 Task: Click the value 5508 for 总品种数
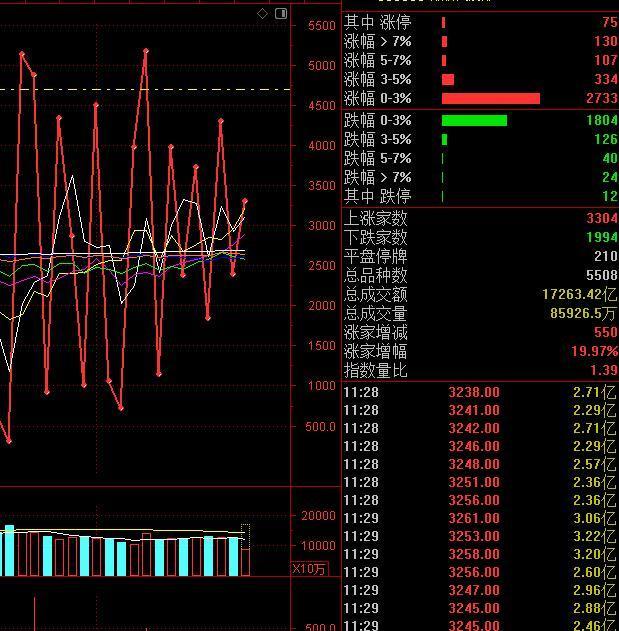tap(601, 275)
